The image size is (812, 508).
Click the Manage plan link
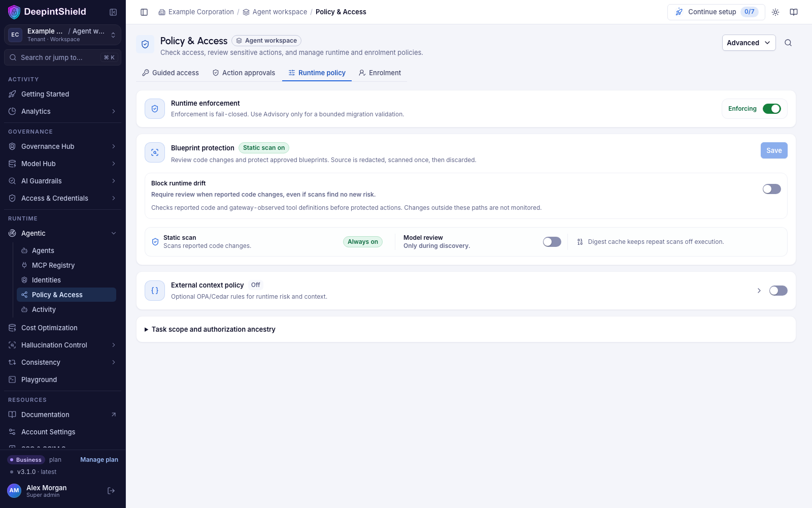coord(99,460)
